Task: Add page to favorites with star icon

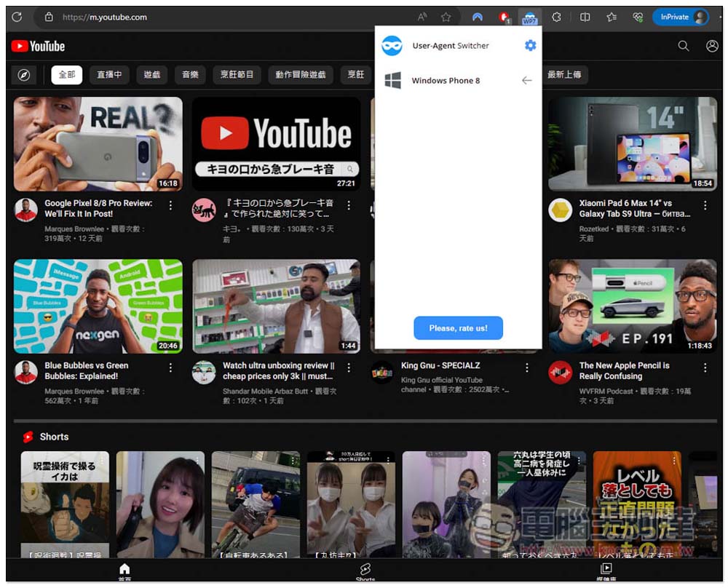Action: [446, 17]
